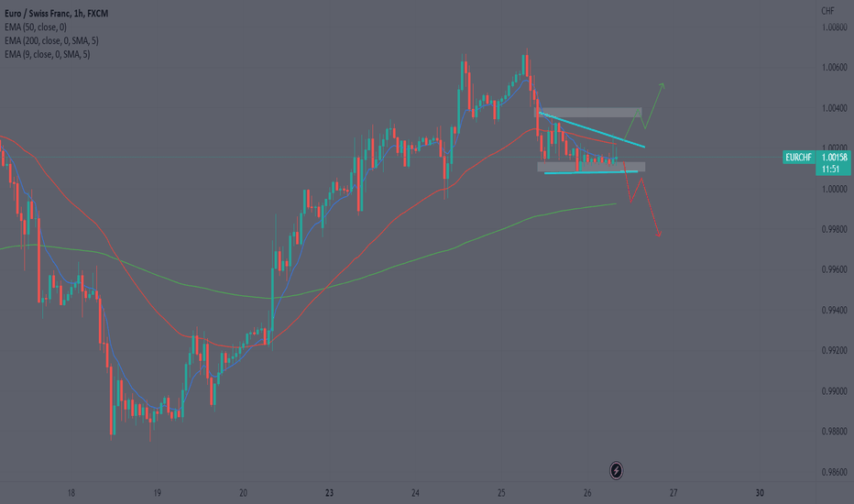Click the date 18 on time axis
854x504 pixels.
click(x=71, y=493)
